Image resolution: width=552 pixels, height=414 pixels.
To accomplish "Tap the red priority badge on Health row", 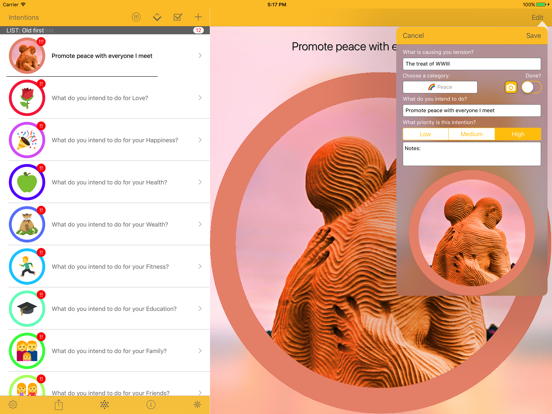I will 41,168.
